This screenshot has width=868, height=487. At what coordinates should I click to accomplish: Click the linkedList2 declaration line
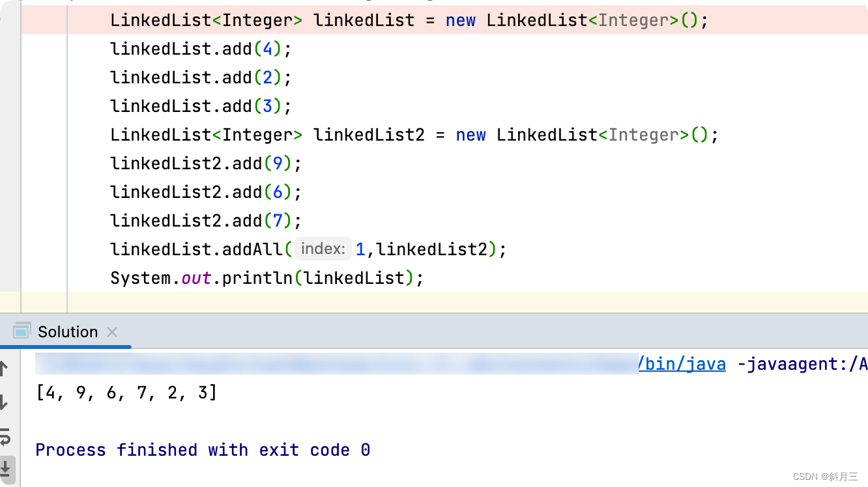click(414, 135)
